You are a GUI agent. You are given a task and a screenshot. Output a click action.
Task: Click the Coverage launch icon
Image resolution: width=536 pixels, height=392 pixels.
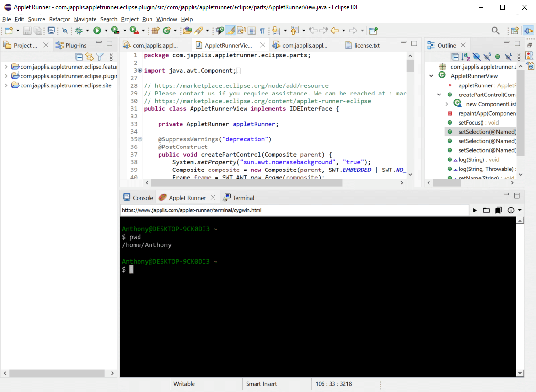point(115,31)
